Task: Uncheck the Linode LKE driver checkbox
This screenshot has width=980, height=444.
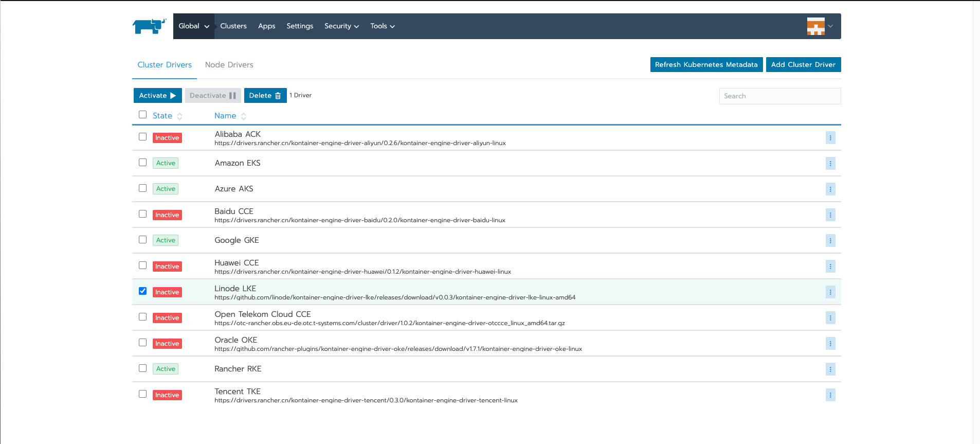Action: point(143,291)
